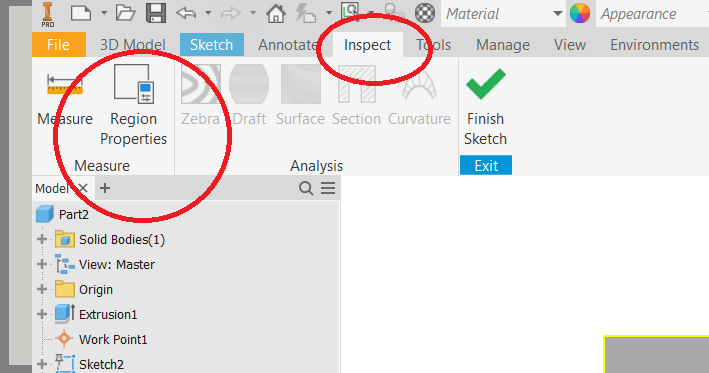The width and height of the screenshot is (709, 373).
Task: Expand the Extrusion1 tree node
Action: coord(42,314)
